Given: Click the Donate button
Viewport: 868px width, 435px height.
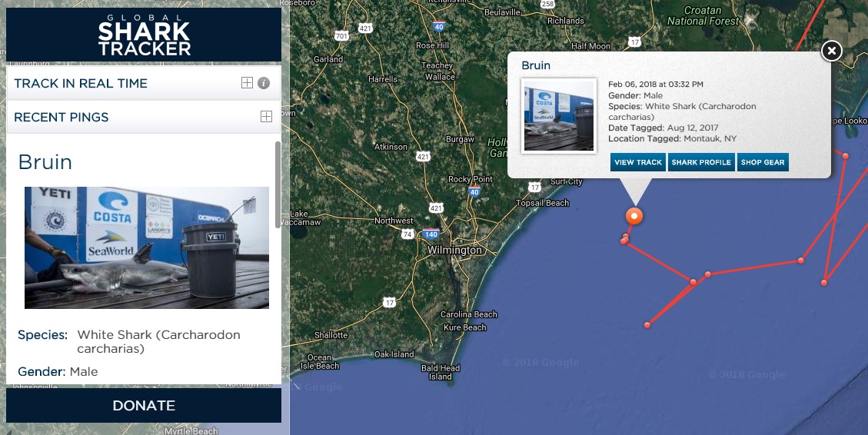Looking at the screenshot, I should click(144, 406).
